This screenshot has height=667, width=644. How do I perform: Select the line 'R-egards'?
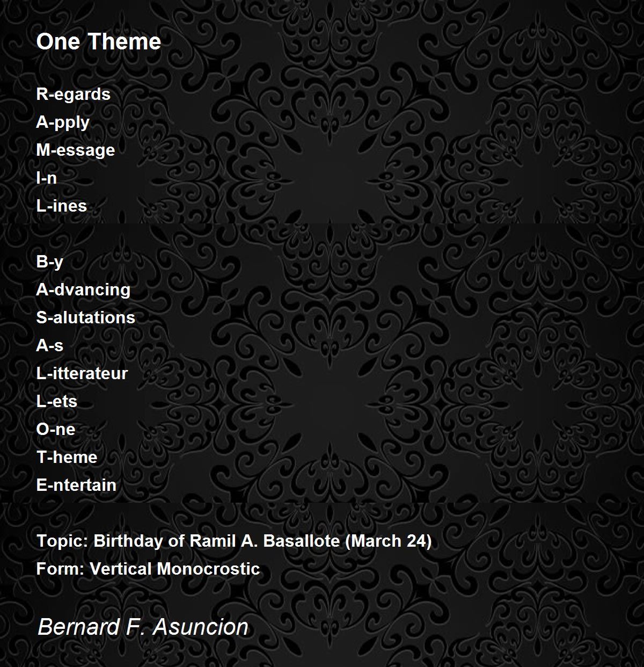(x=73, y=95)
